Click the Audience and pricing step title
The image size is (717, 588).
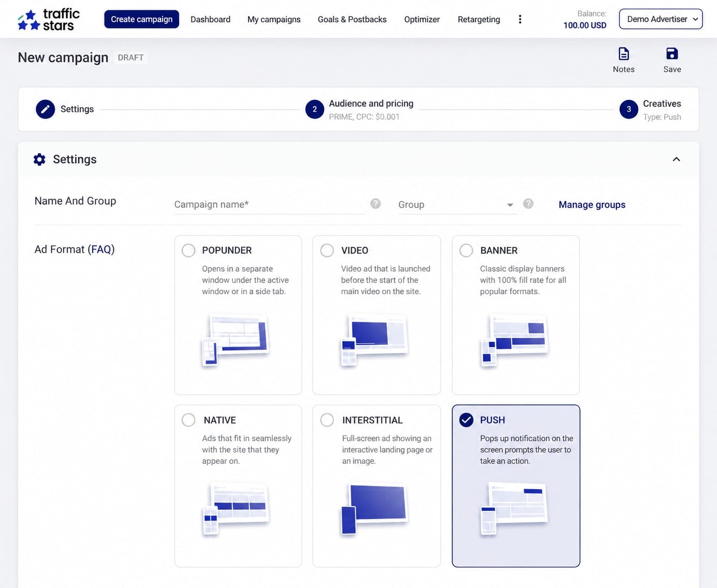[371, 104]
